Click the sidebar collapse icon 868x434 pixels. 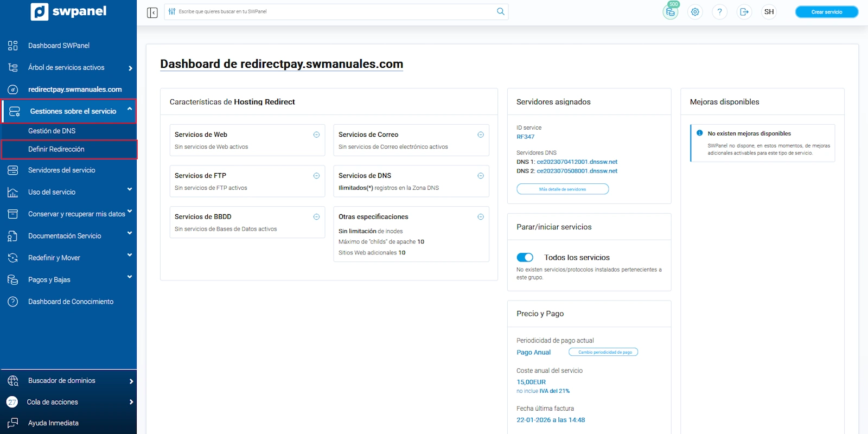coord(152,12)
